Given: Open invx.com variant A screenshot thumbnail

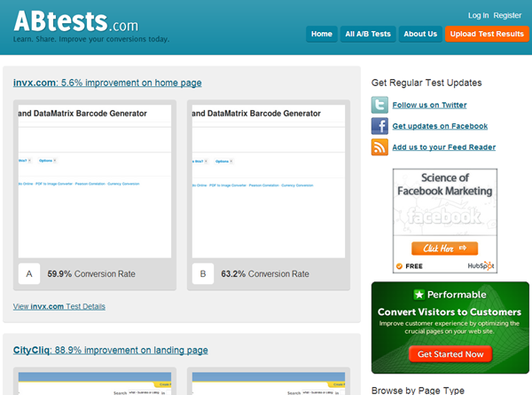Looking at the screenshot, I should click(95, 181).
